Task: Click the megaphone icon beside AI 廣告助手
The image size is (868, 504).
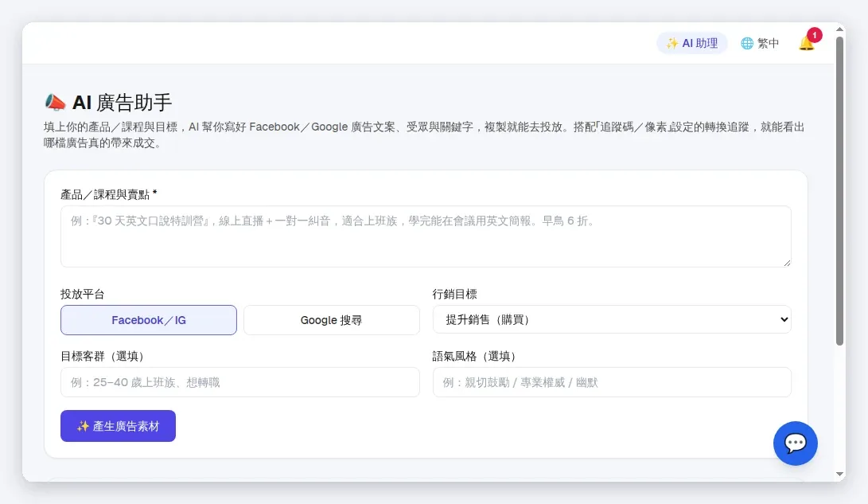Action: pyautogui.click(x=56, y=103)
